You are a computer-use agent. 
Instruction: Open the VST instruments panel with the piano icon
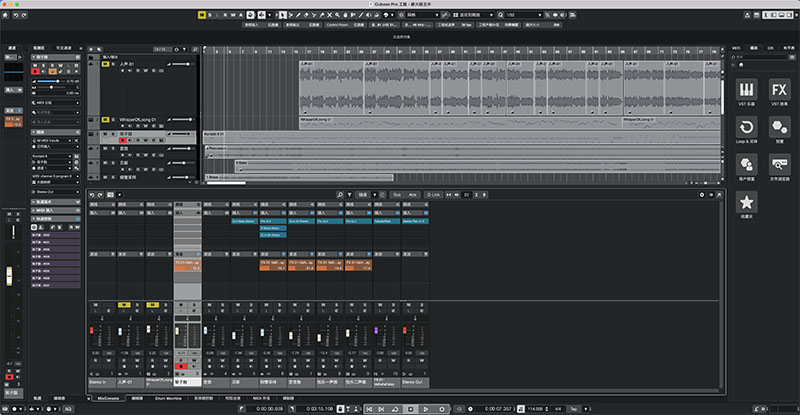pyautogui.click(x=746, y=90)
